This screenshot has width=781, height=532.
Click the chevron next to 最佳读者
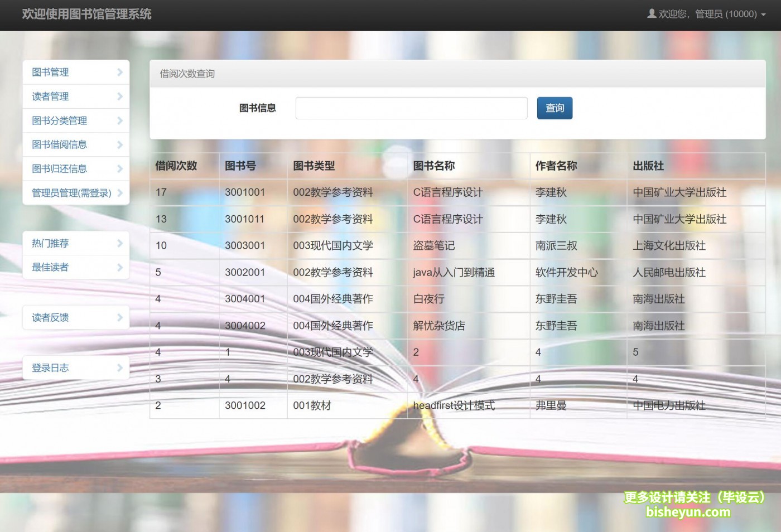[x=120, y=267]
